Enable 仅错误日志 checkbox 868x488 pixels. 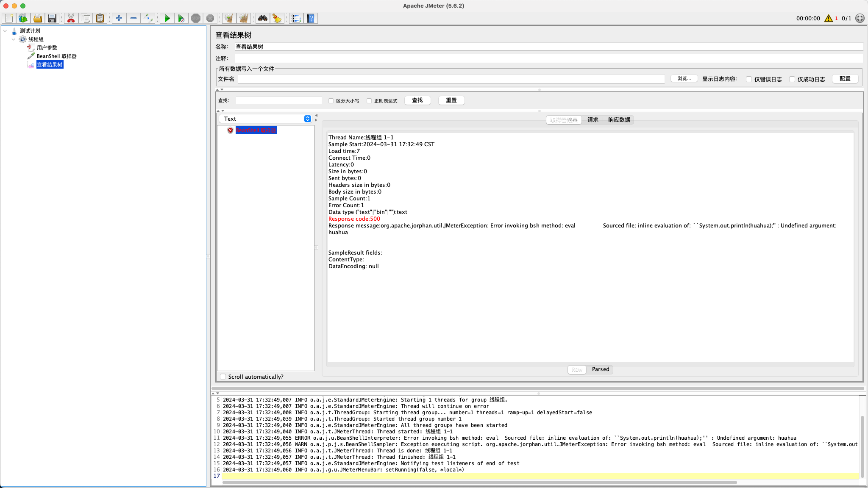tap(749, 79)
